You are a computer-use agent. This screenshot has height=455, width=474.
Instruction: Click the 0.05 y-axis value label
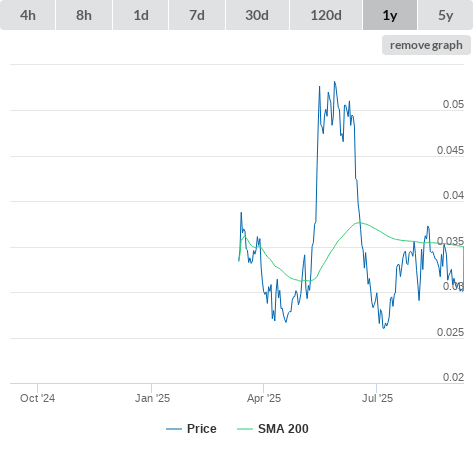coord(453,104)
